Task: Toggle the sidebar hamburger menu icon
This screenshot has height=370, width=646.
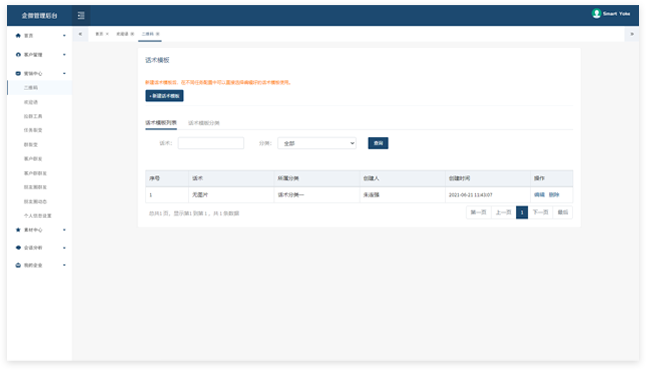Action: pos(81,15)
